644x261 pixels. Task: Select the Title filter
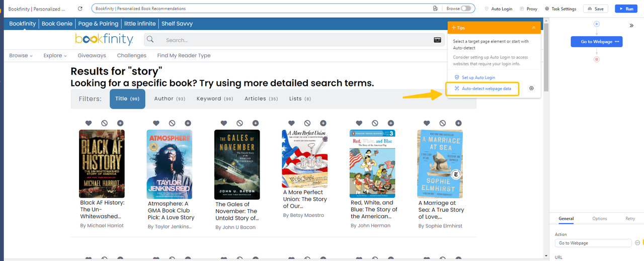click(x=127, y=99)
